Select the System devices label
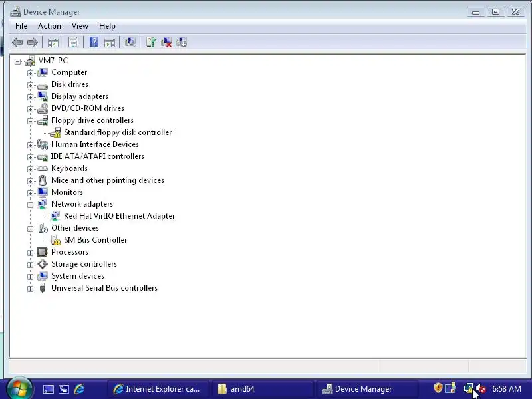Viewport: 532px width, 399px height. 77,276
